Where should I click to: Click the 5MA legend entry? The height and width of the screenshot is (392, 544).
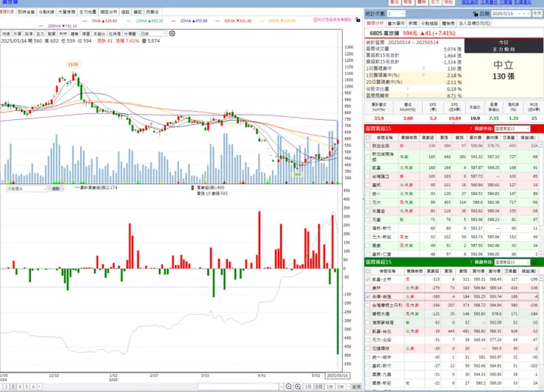point(101,21)
